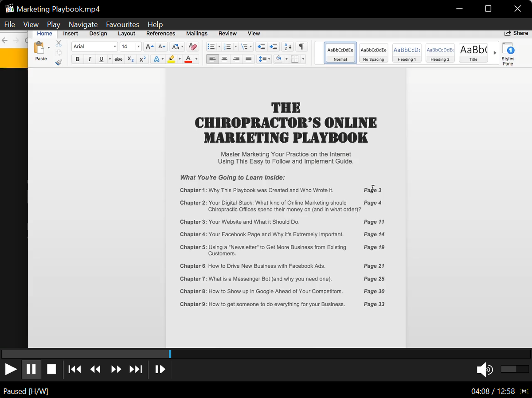Decrease indent icon
Image resolution: width=532 pixels, height=398 pixels.
tap(262, 47)
